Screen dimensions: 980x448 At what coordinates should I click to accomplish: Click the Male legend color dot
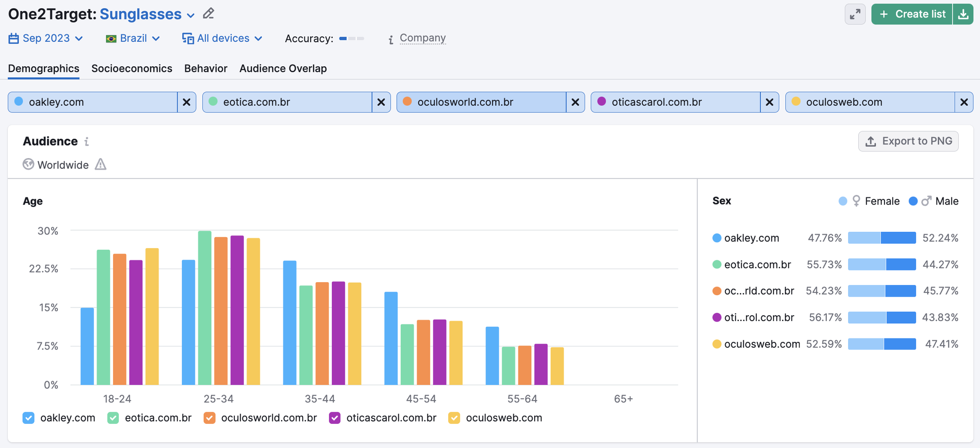[913, 201]
